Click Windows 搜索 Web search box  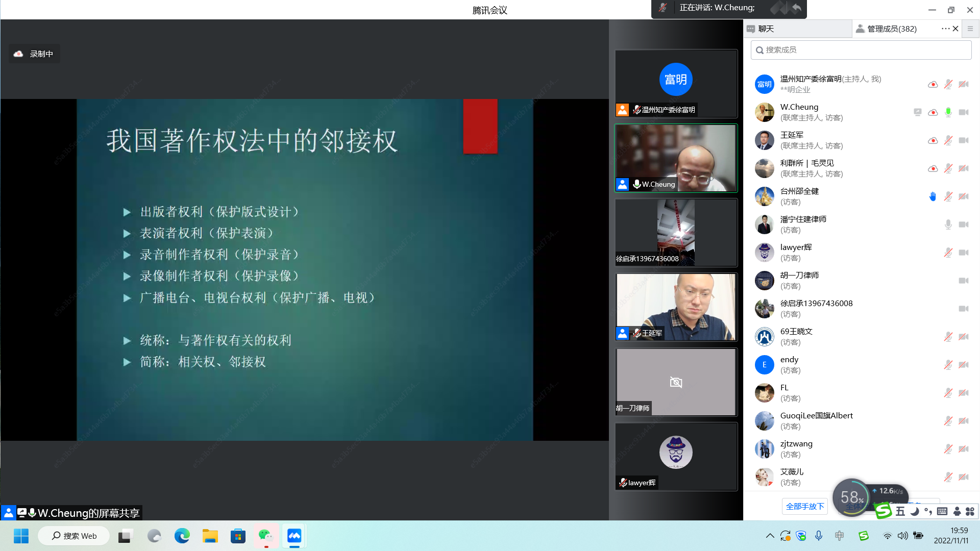75,536
